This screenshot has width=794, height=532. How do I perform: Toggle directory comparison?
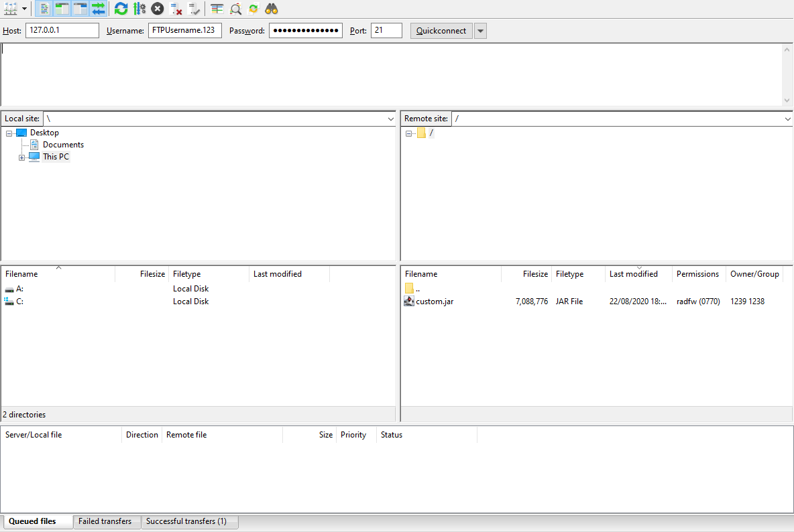click(x=235, y=9)
